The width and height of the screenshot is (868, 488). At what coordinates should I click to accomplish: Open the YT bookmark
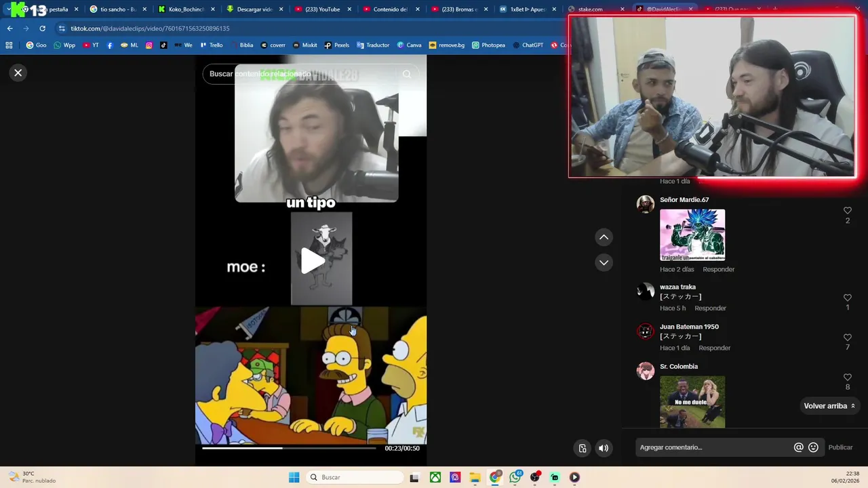click(91, 45)
